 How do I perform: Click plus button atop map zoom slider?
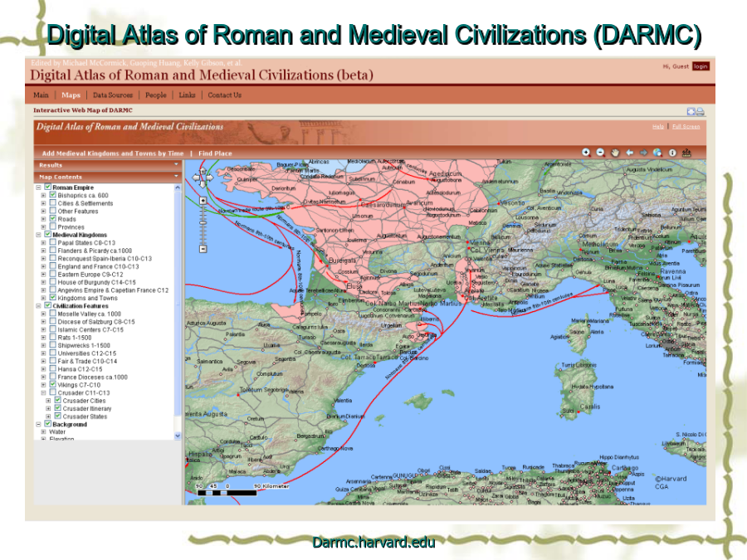[x=203, y=201]
